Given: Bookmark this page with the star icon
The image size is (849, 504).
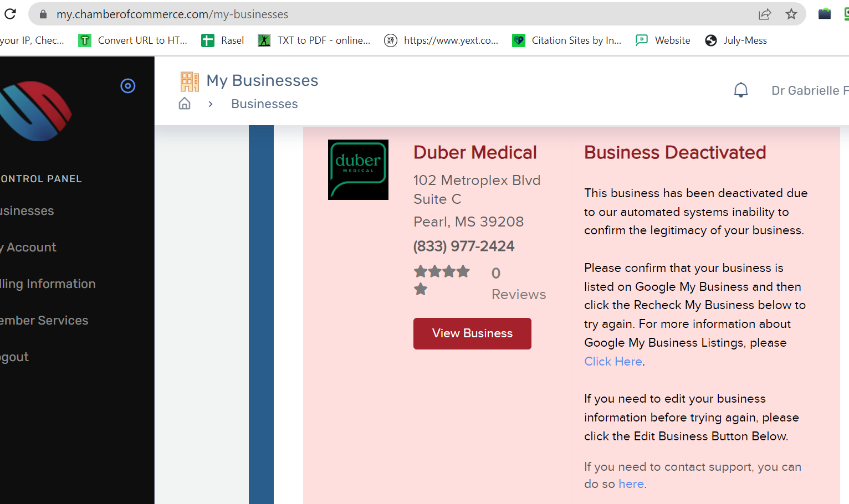Looking at the screenshot, I should coord(791,14).
